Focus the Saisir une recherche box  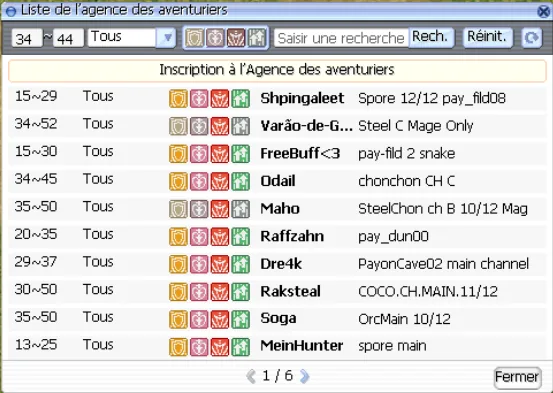[x=341, y=38]
